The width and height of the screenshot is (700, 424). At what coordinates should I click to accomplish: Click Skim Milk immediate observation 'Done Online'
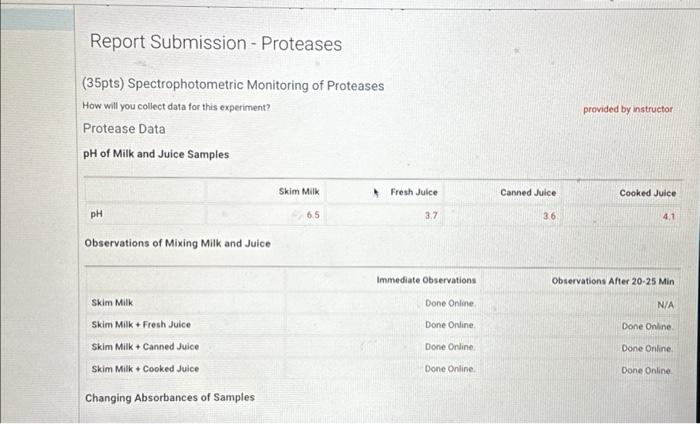[450, 303]
